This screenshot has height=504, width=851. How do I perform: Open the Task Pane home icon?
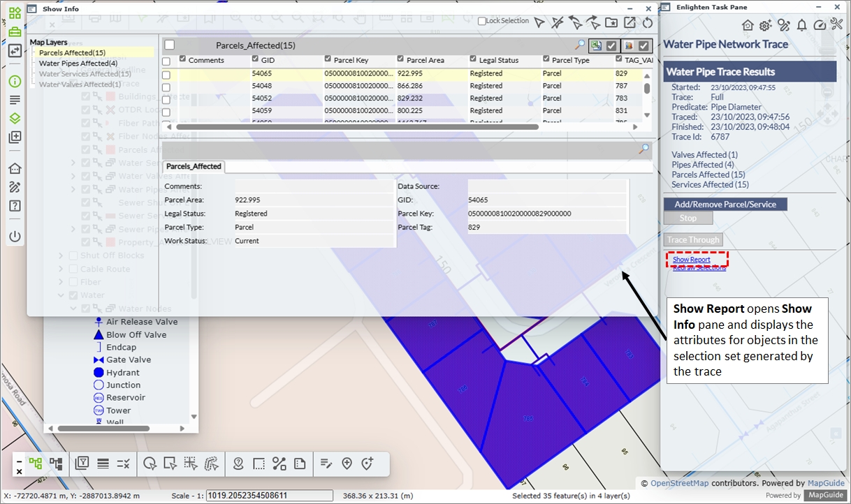(748, 25)
